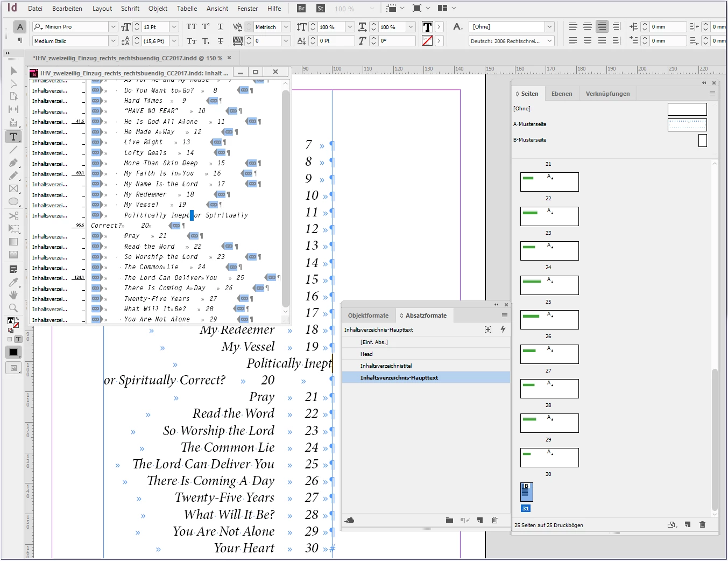The width and height of the screenshot is (728, 561).
Task: Open the Schrift menu
Action: pyautogui.click(x=130, y=8)
